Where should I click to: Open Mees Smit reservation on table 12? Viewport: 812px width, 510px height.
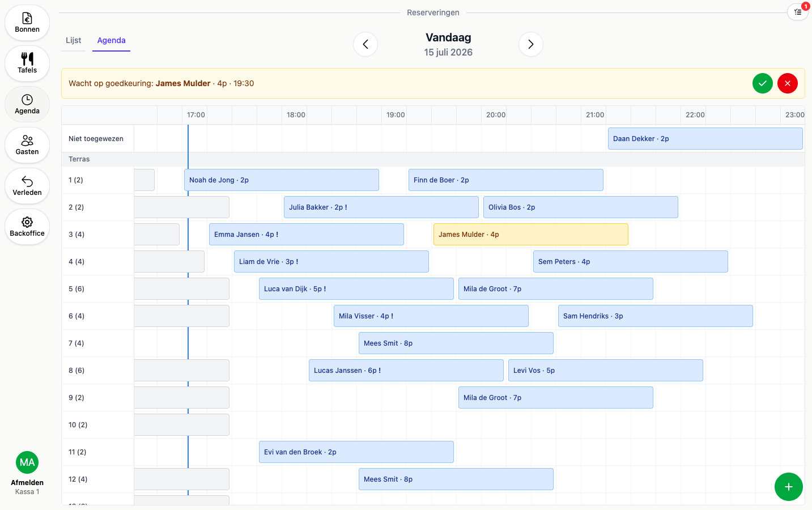[456, 479]
